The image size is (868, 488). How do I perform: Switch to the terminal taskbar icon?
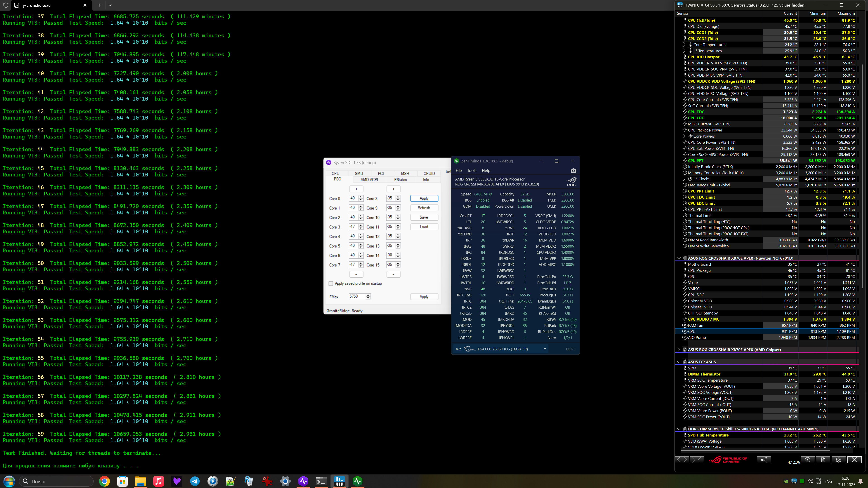coord(321,481)
